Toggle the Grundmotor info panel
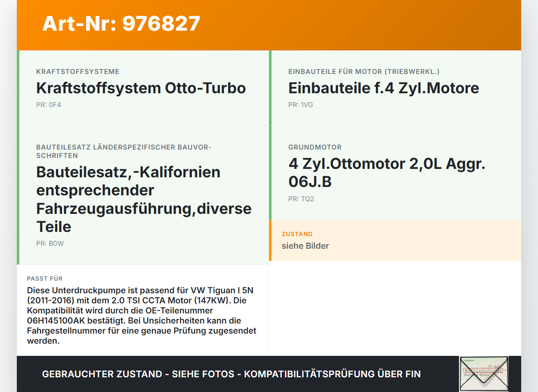The width and height of the screenshot is (538, 392). (x=395, y=172)
